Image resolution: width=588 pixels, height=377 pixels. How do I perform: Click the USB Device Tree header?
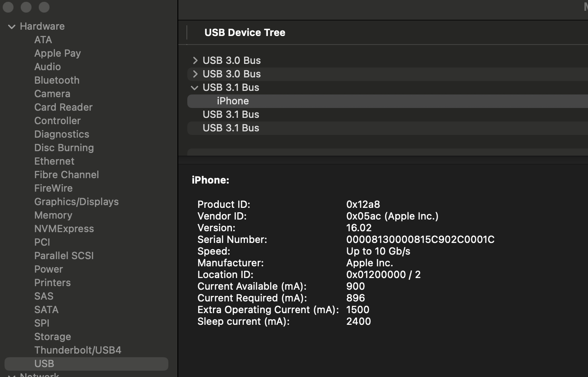[x=245, y=32]
